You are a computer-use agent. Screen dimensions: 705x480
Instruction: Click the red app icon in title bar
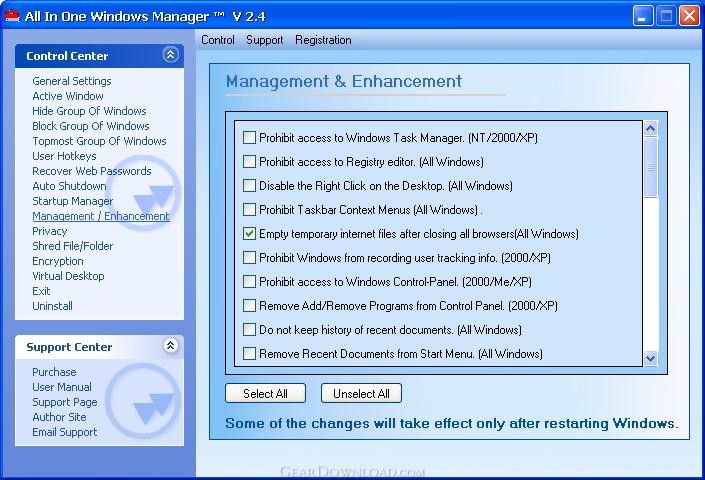point(12,15)
